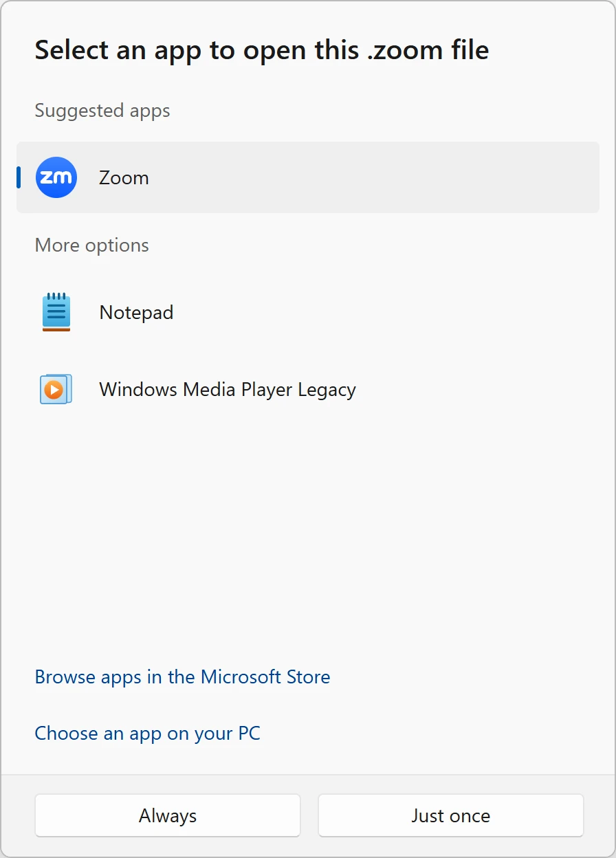Click the Zoom app icon
The image size is (616, 858).
(x=56, y=177)
